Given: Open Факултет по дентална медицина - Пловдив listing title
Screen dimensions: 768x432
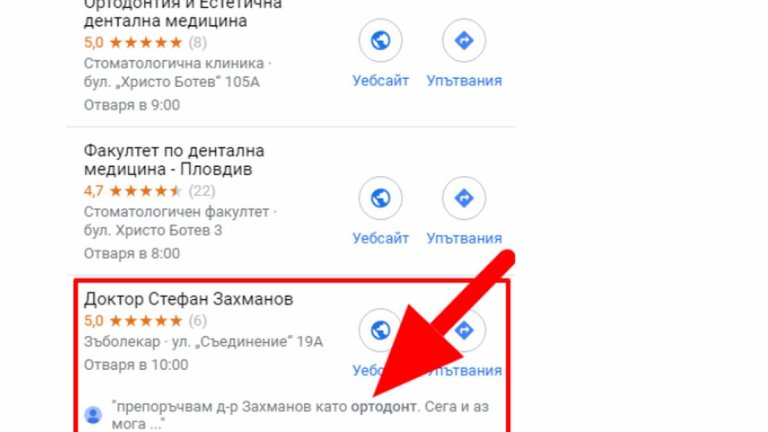Looking at the screenshot, I should click(174, 160).
